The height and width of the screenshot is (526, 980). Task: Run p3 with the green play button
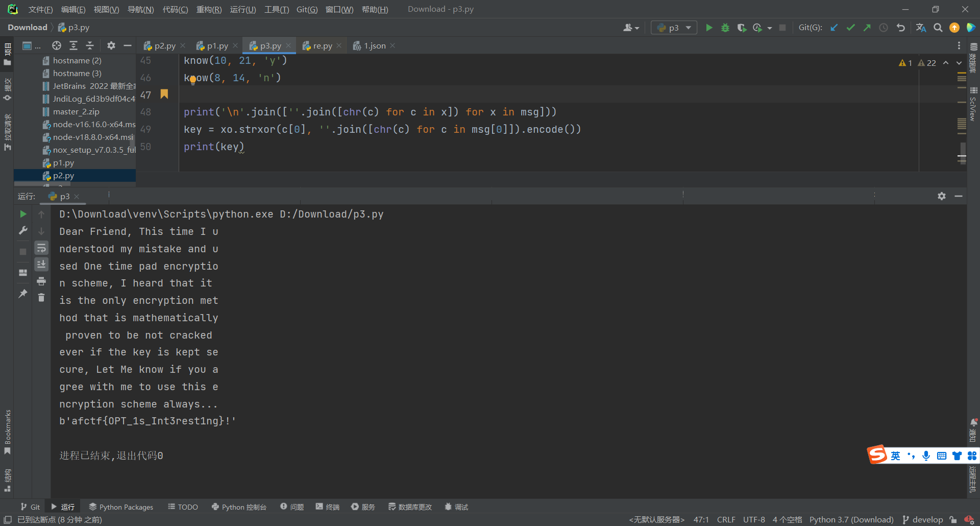(x=709, y=28)
